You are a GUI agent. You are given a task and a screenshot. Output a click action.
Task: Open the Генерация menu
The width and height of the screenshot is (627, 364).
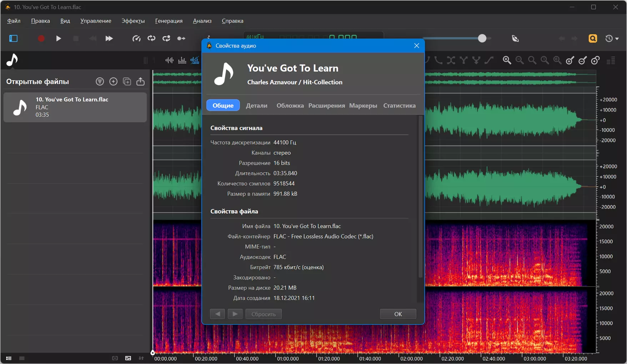pos(169,21)
